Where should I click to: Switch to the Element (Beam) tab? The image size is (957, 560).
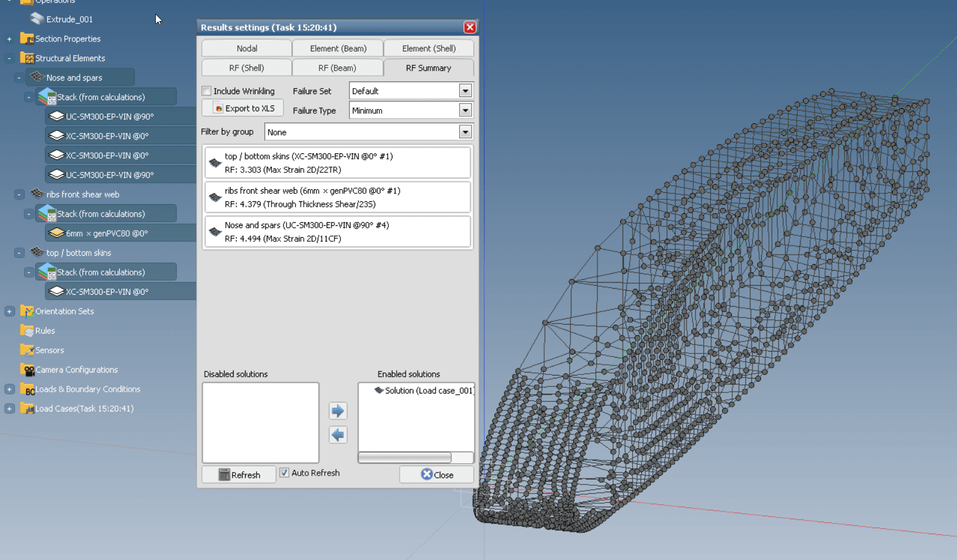tap(338, 49)
